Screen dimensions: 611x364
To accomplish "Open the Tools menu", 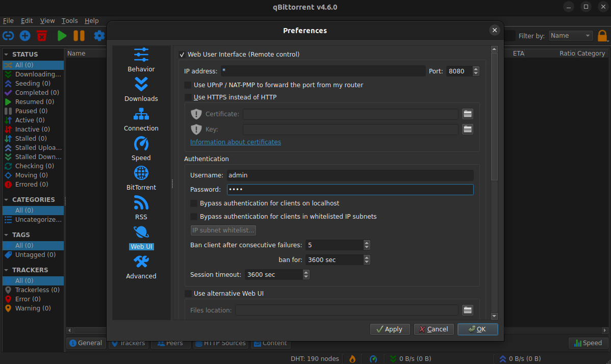I will pyautogui.click(x=69, y=20).
